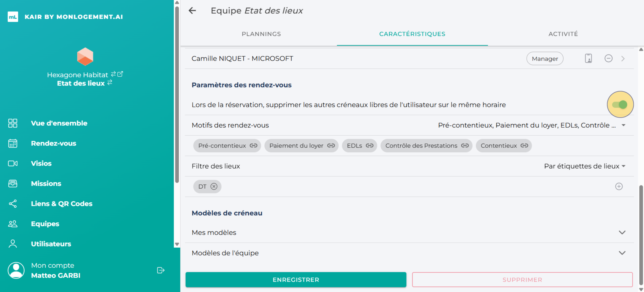Switch to the Plannings tab
This screenshot has width=644, height=292.
point(261,34)
